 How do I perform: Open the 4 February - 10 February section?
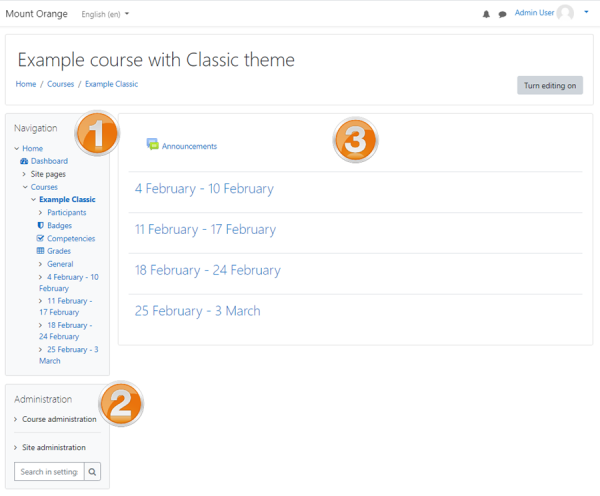(204, 188)
